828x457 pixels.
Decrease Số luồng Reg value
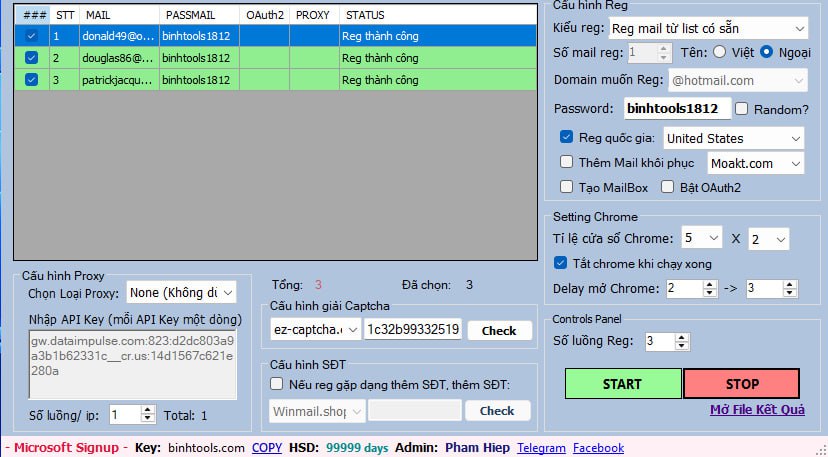[682, 346]
